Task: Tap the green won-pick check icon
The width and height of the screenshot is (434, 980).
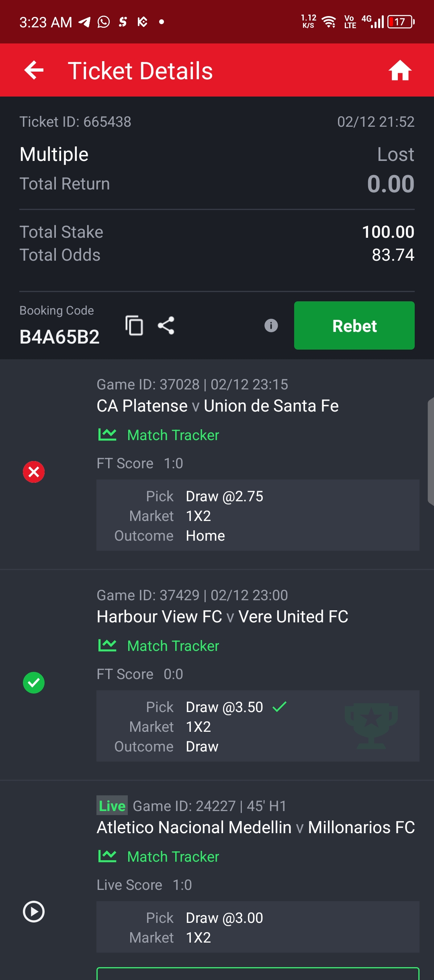Action: 34,683
